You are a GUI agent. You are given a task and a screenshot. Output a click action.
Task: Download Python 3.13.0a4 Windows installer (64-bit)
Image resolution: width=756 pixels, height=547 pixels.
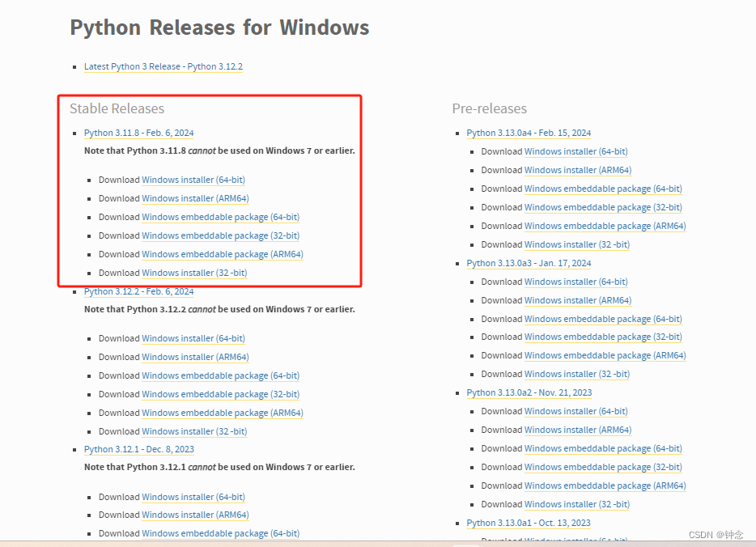point(576,152)
